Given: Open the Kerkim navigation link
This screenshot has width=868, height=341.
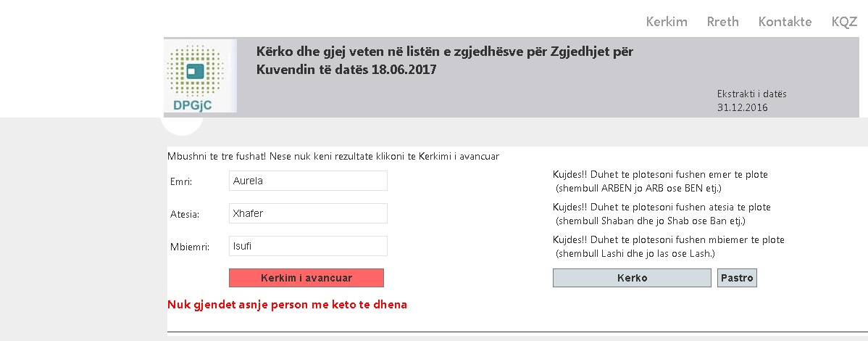Looking at the screenshot, I should (667, 22).
